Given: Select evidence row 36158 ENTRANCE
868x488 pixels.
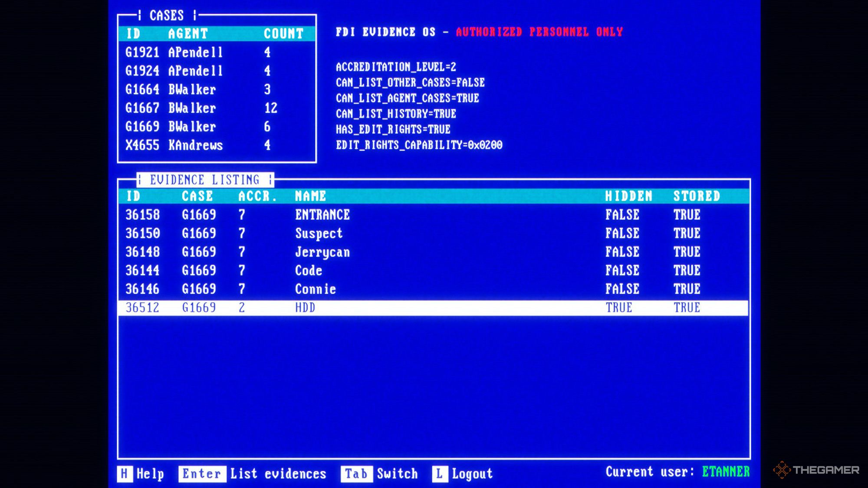Looking at the screenshot, I should tap(434, 215).
